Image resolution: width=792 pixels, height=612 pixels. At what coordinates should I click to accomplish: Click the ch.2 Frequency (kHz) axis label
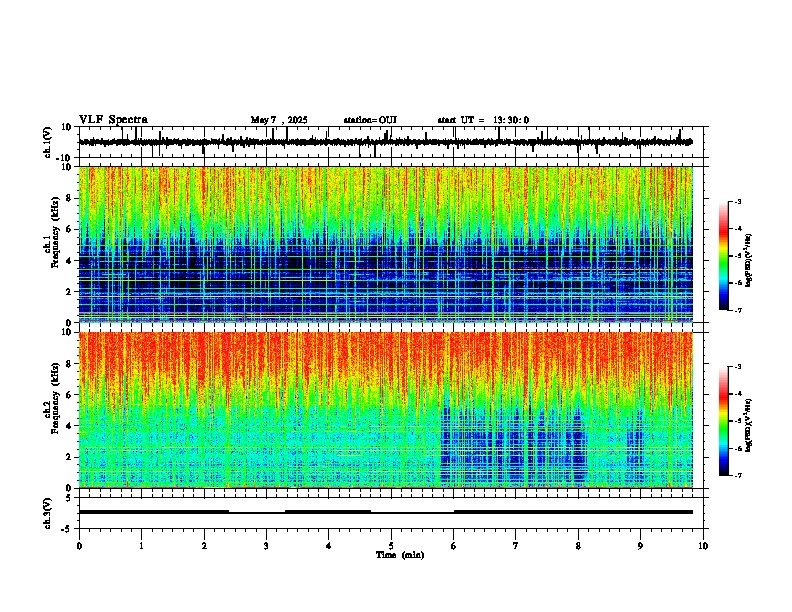coord(55,398)
